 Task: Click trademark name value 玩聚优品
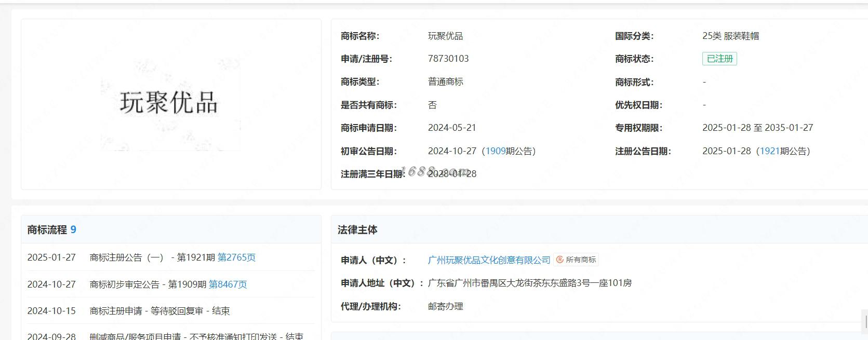[445, 36]
